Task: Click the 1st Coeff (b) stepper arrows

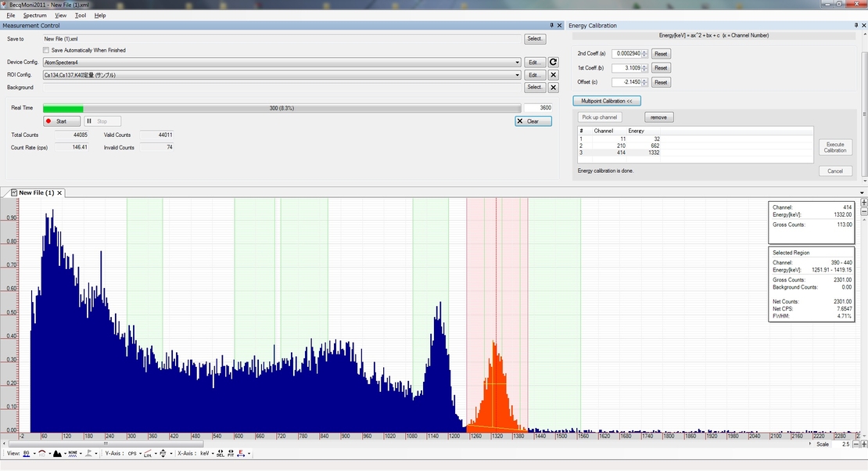Action: coord(644,68)
